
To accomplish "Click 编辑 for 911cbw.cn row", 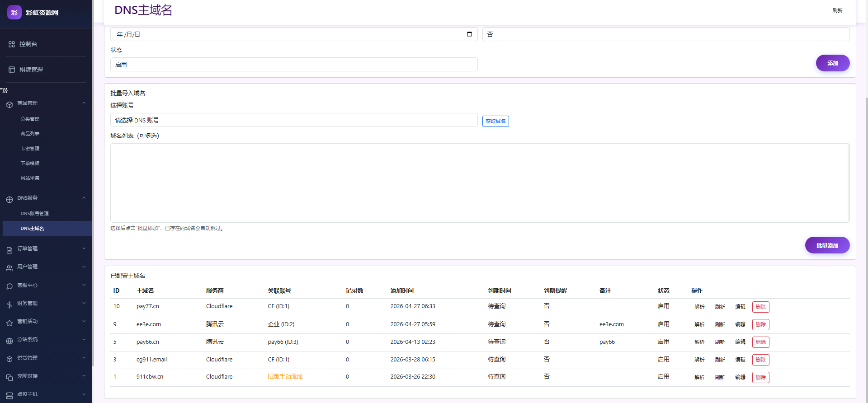I will click(x=740, y=377).
